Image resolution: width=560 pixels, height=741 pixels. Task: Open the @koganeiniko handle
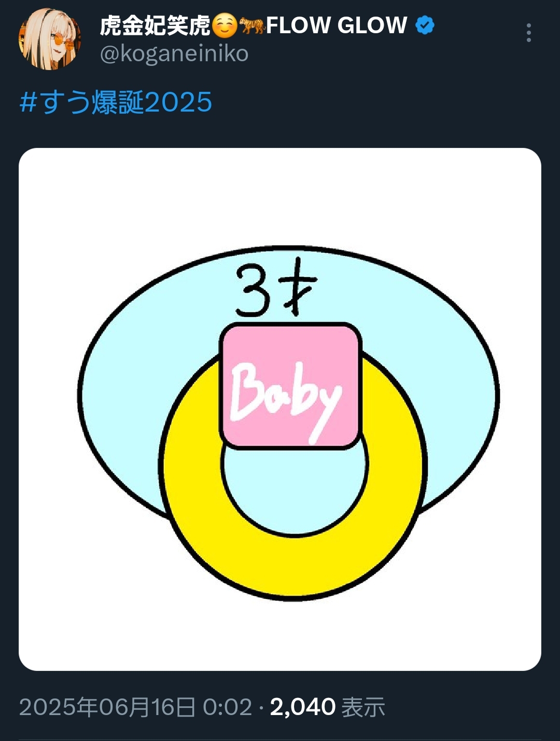click(x=174, y=54)
